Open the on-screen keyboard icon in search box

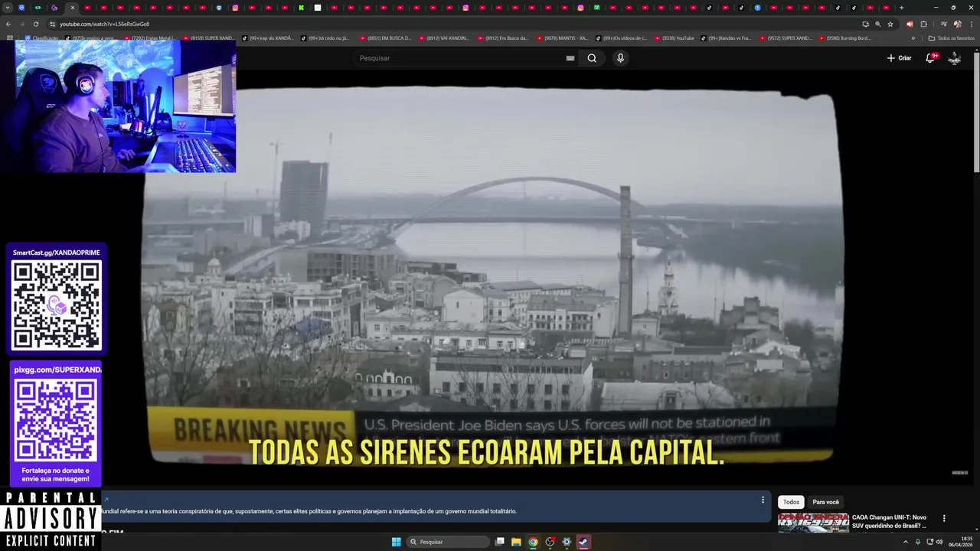pos(570,58)
